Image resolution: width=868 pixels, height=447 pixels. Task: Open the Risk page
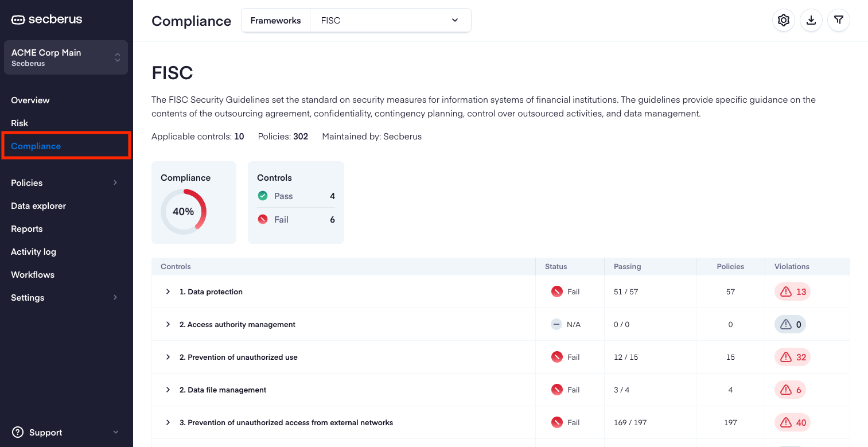(x=20, y=123)
